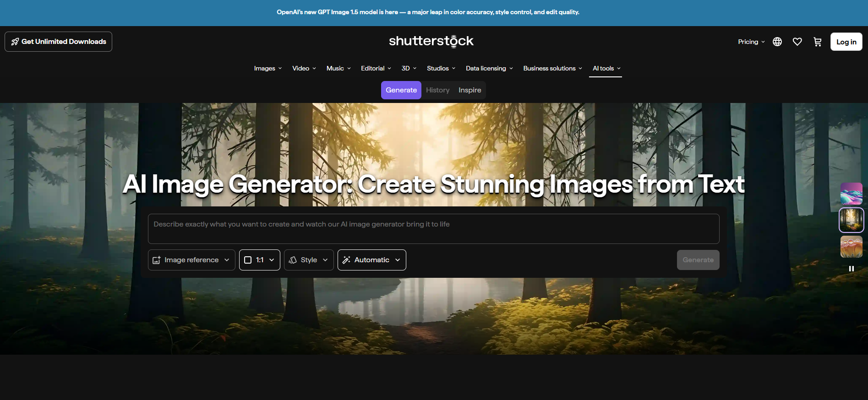Select the purple waves background thumbnail
Screen dimensions: 868x400
coord(852,194)
